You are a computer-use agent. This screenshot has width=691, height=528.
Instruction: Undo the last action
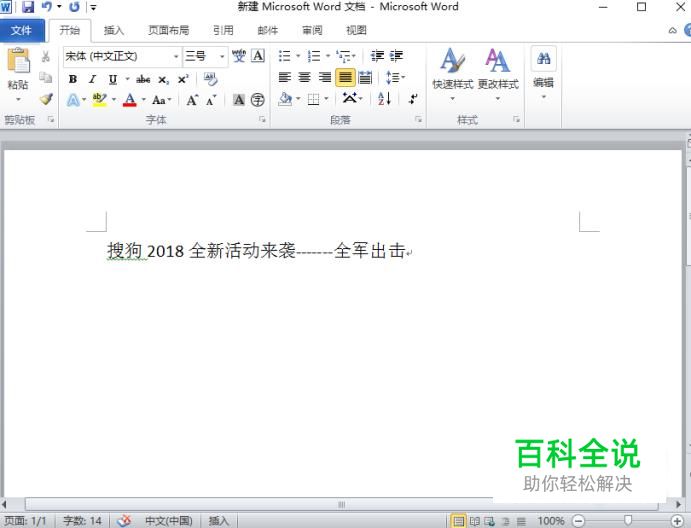[x=46, y=7]
